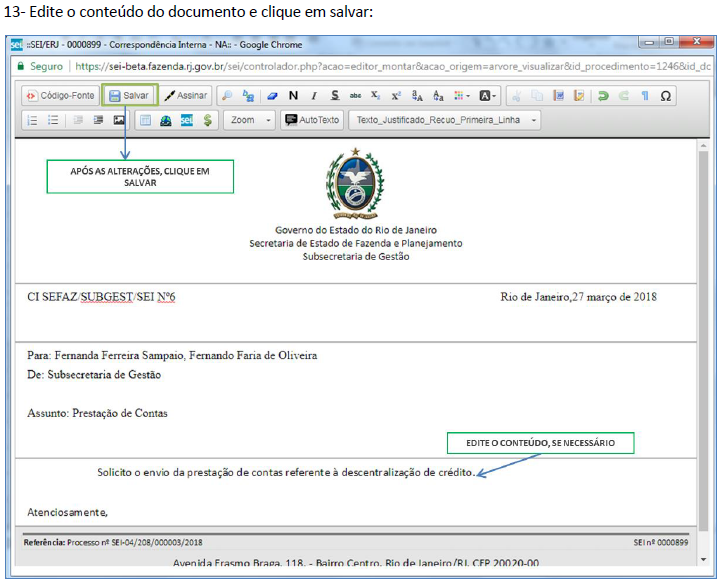
Task: Click the Código-Fonte source button
Action: (60, 96)
